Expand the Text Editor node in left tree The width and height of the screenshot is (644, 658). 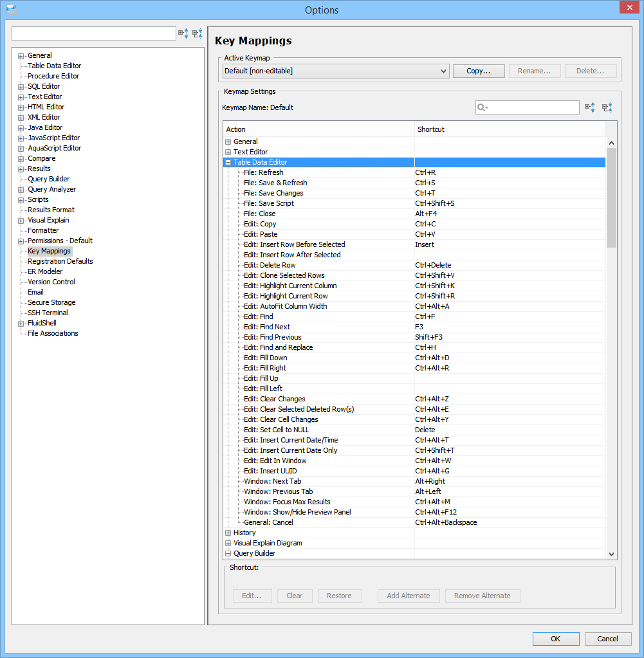click(x=21, y=97)
